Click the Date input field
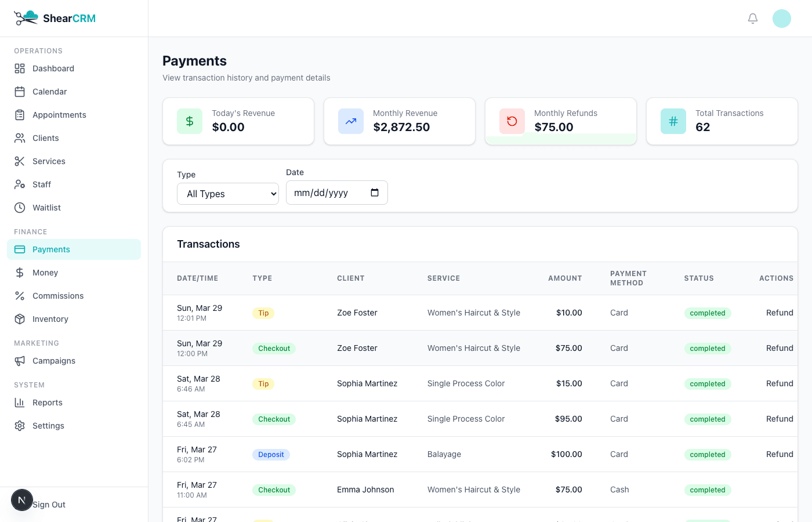Viewport: 812px width, 522px height. [x=336, y=193]
